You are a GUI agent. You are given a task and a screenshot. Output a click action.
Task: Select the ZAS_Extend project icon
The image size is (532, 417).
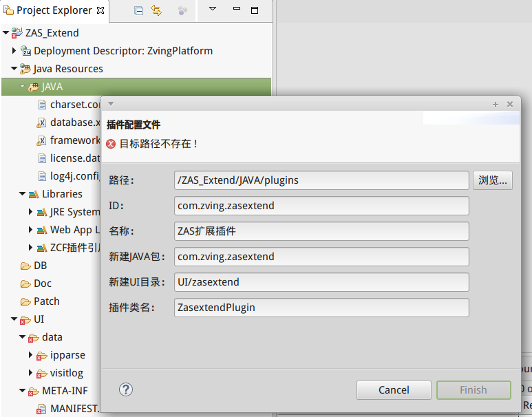pos(17,33)
